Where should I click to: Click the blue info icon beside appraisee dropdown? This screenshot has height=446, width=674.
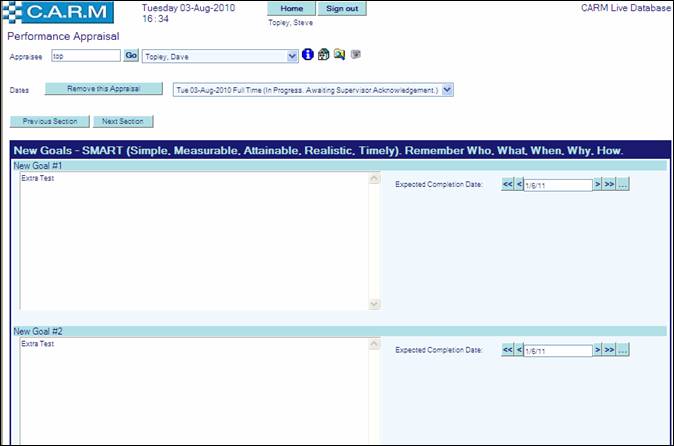[308, 55]
